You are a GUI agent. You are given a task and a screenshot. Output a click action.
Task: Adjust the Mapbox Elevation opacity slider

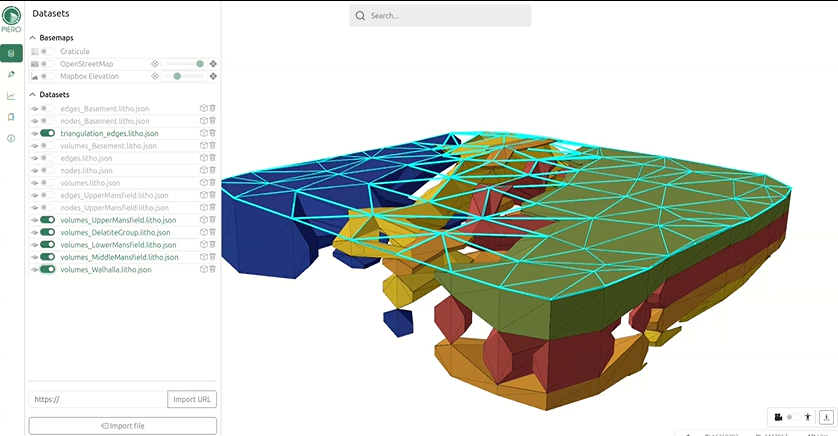(184, 76)
